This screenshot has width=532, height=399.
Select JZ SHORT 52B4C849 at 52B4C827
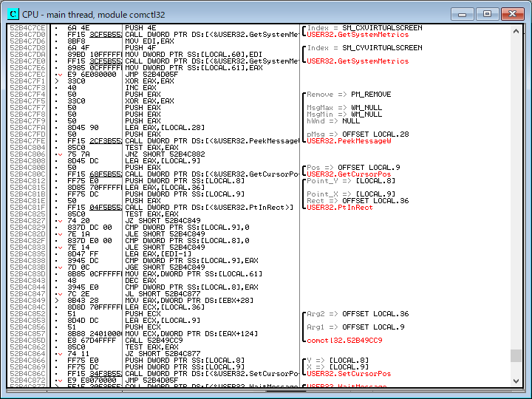[163, 220]
